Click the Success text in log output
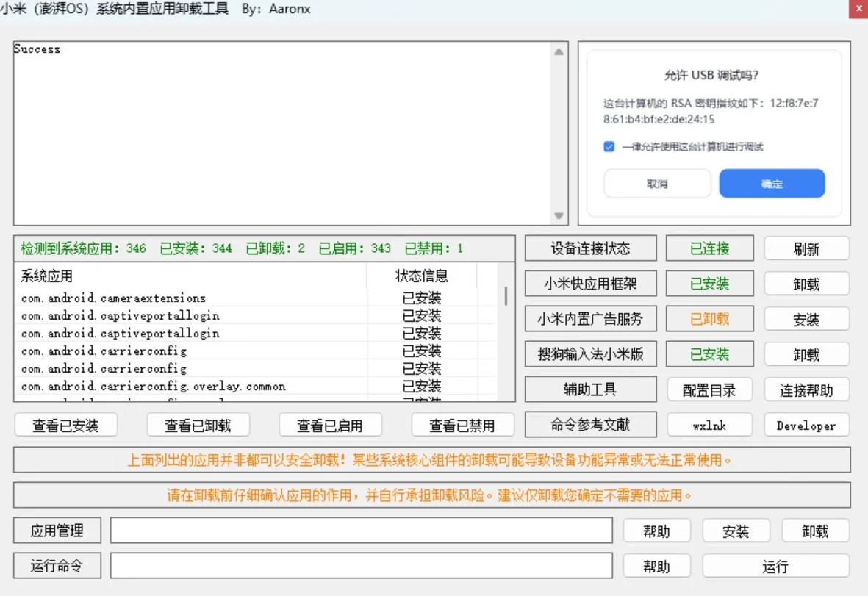 (x=37, y=49)
